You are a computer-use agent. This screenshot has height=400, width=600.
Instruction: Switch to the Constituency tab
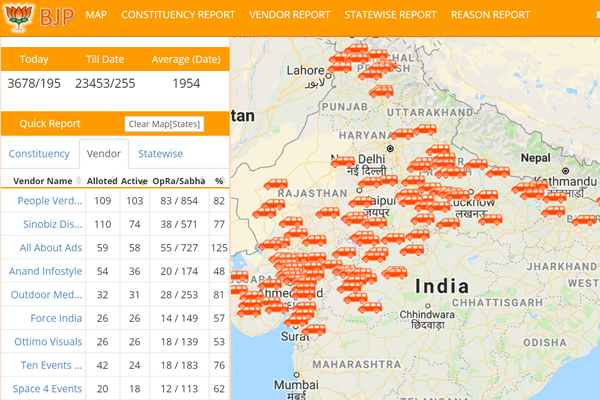pos(39,153)
